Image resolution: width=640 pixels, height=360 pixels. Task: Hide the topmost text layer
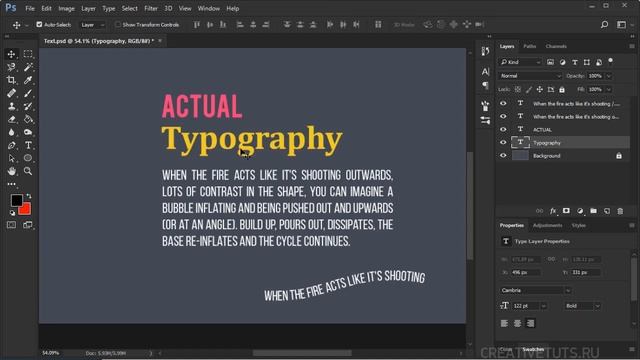(503, 103)
